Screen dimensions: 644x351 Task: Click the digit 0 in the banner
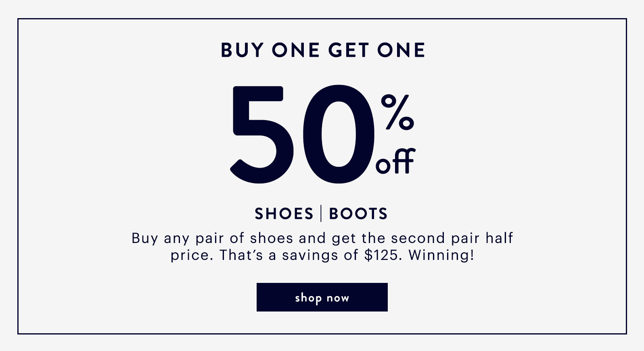click(339, 134)
